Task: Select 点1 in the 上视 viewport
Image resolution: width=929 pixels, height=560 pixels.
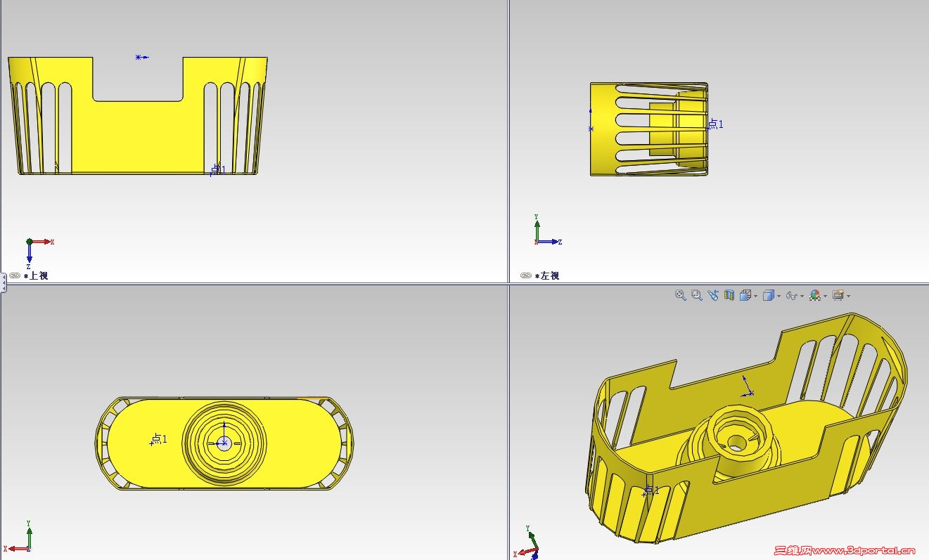Action: (219, 169)
